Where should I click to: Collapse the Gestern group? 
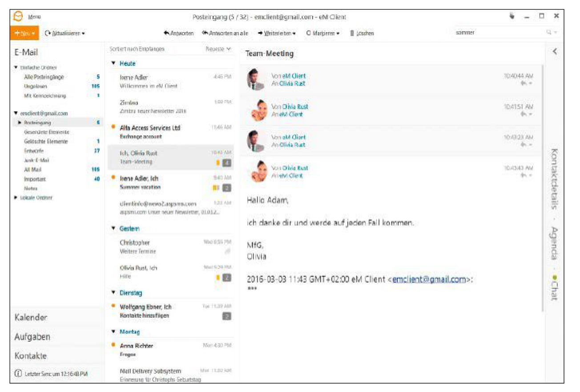113,229
